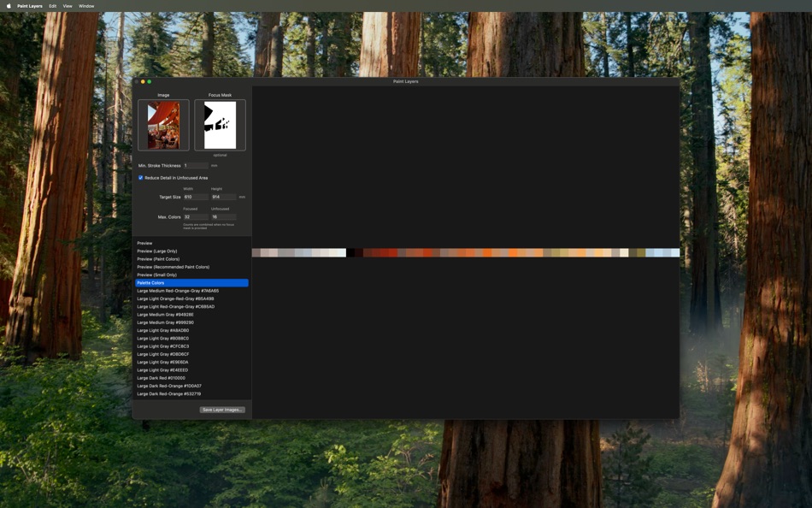Screen dimensions: 812x508
Task: Select Large Medium Gray #94928E layer
Action: pos(191,315)
